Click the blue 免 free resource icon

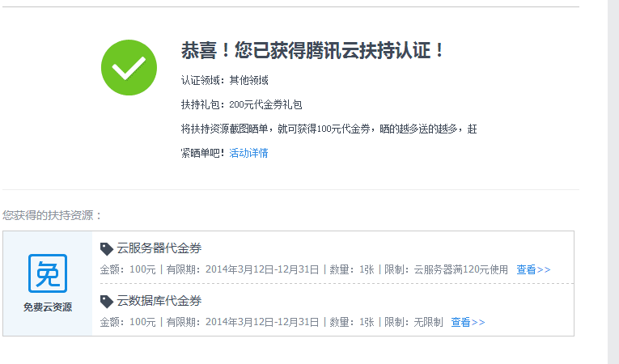pyautogui.click(x=48, y=273)
